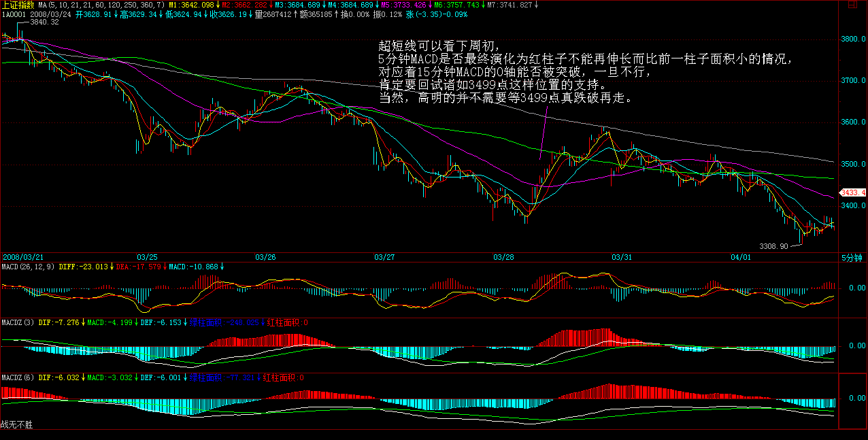Click the 3840.32 high price annotation
Viewport: 868px width, 440px height.
pos(44,22)
